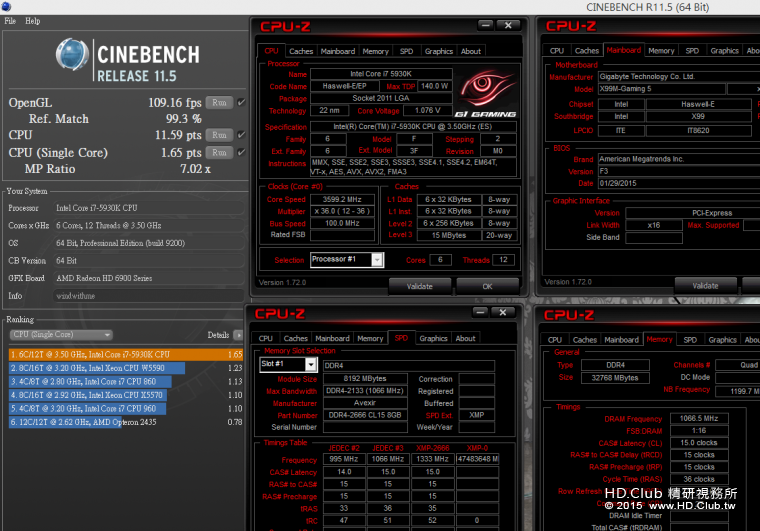
Task: Toggle the CPU (Single Core) test checkbox
Action: (x=241, y=152)
